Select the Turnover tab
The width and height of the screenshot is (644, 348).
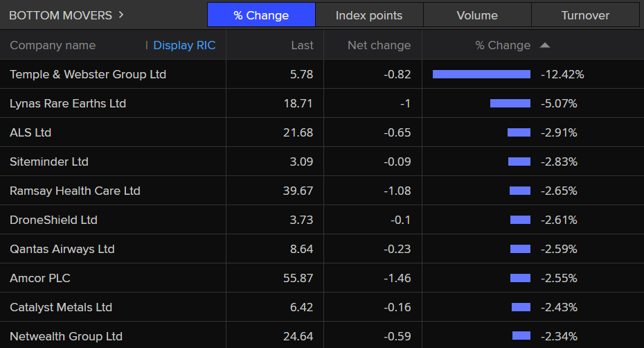point(585,15)
